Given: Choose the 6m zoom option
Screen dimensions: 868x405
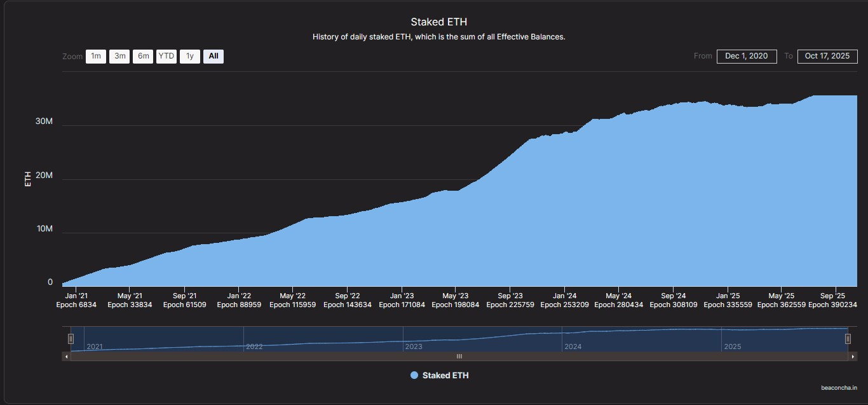Looking at the screenshot, I should 143,56.
